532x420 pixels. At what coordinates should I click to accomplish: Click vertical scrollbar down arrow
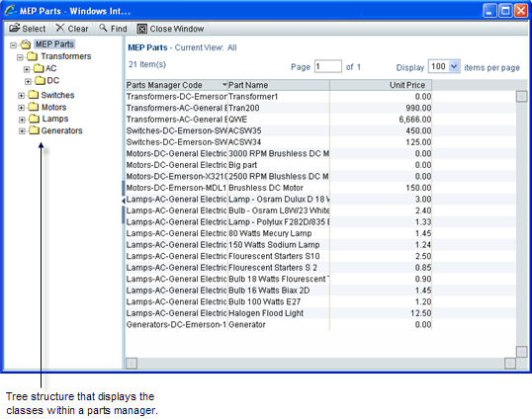(x=521, y=352)
